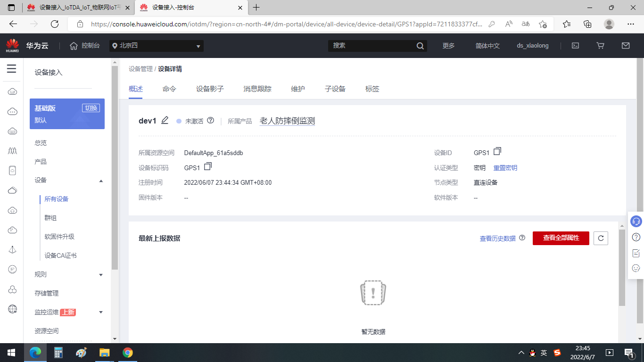This screenshot has width=644, height=362.
Task: Switch to the 消息跟踪 tab
Action: pyautogui.click(x=257, y=89)
